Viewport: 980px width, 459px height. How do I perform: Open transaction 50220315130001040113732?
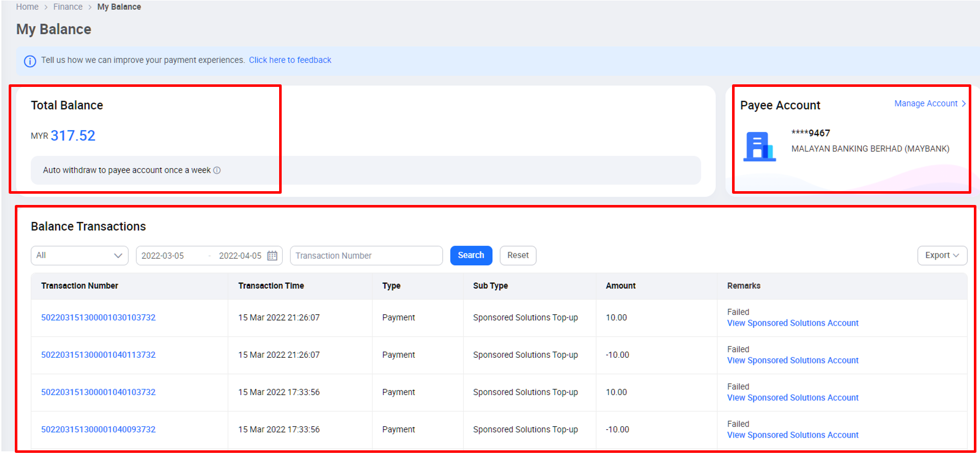pyautogui.click(x=98, y=355)
